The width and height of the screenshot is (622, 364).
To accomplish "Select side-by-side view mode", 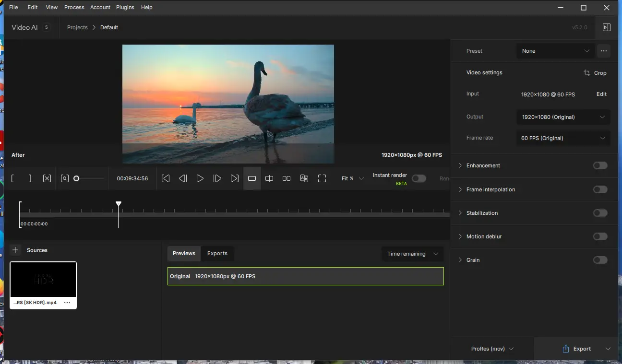I will click(x=287, y=178).
